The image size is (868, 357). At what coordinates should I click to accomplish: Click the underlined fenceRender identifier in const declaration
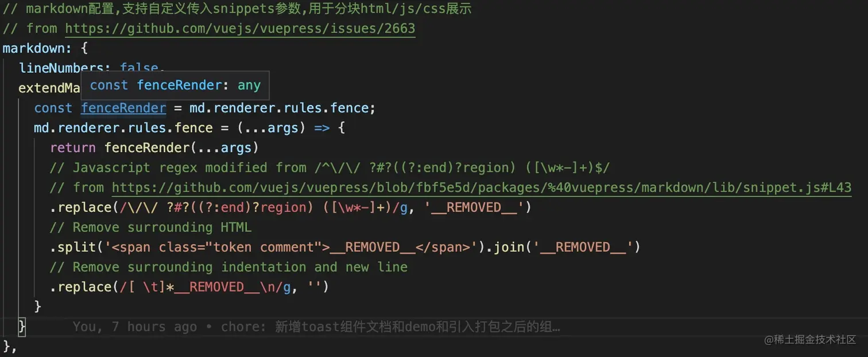123,108
